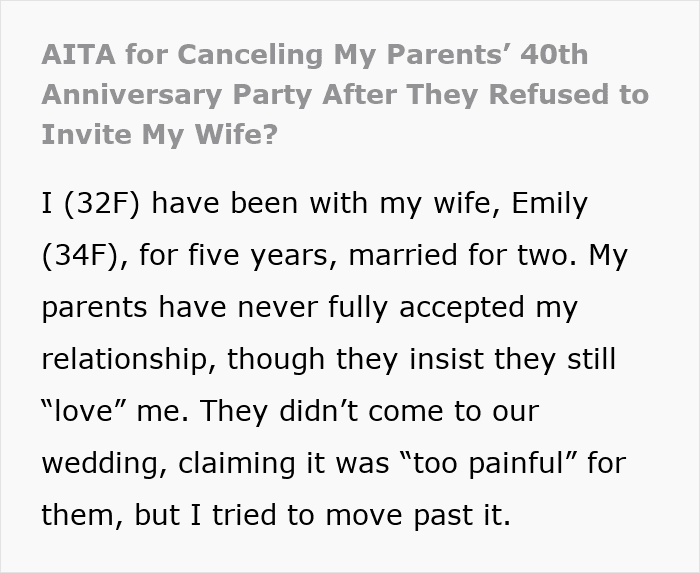Click the AITA post title heading
The width and height of the screenshot is (700, 573).
(345, 94)
